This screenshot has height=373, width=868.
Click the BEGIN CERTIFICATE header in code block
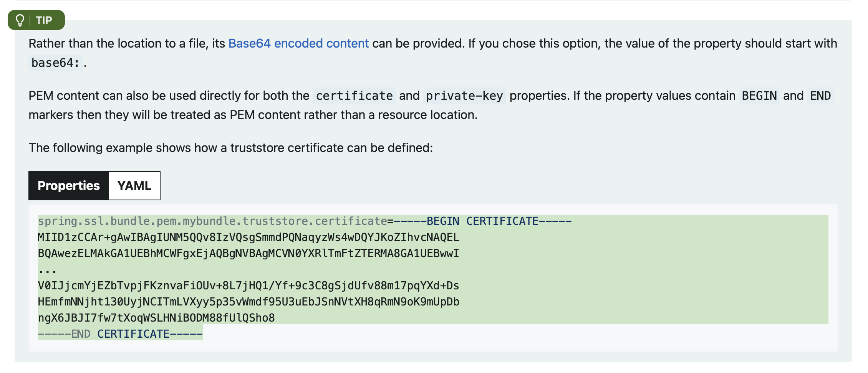[483, 221]
